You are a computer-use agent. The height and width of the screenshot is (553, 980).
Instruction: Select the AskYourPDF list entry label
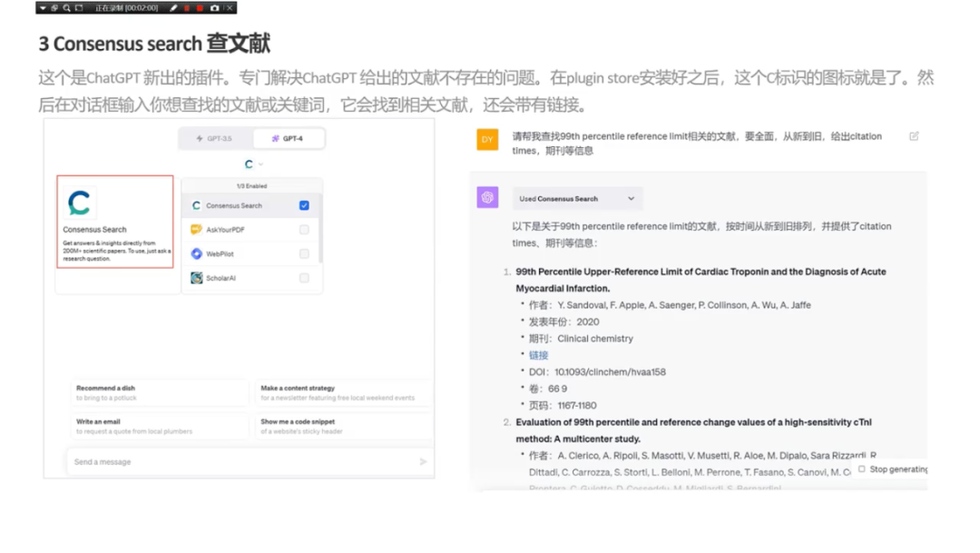point(225,230)
